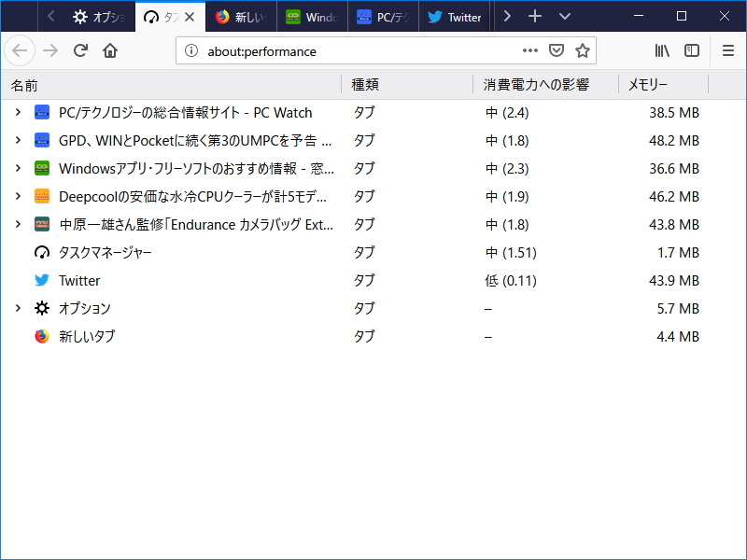Switch to the Twitter tab
Screen dimensions: 747x560
pos(455,16)
